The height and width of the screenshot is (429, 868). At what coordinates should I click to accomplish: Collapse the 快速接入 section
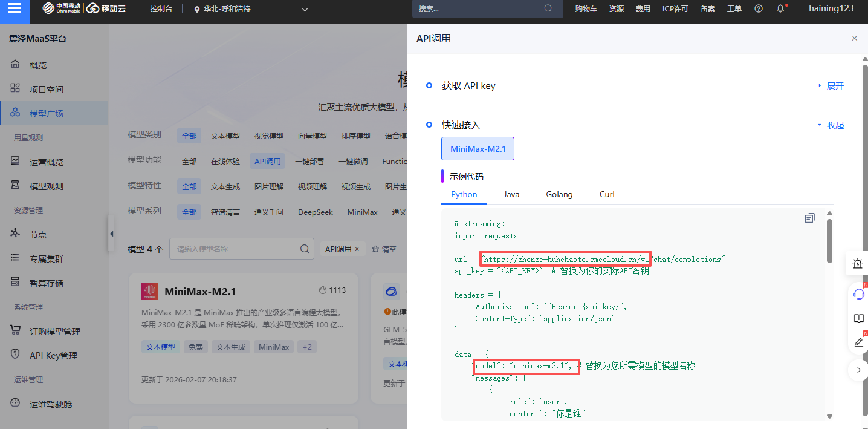(831, 125)
